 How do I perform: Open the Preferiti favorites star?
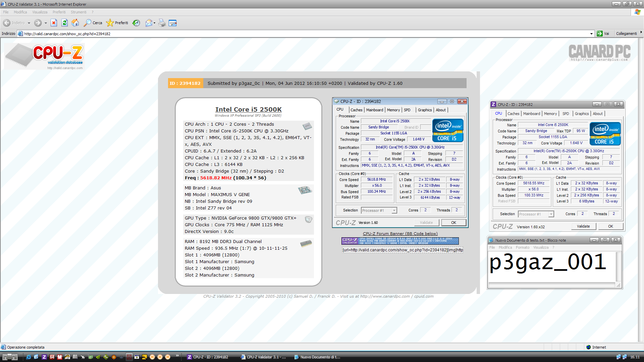117,23
